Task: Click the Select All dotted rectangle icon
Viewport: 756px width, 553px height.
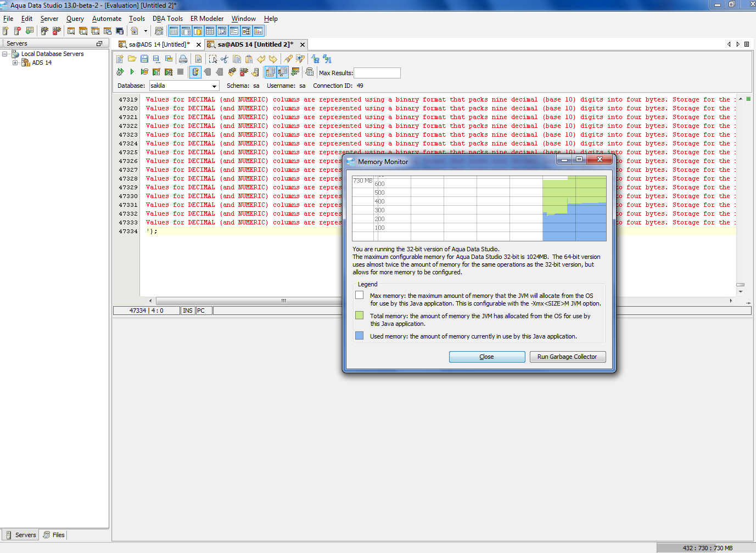Action: tap(213, 59)
